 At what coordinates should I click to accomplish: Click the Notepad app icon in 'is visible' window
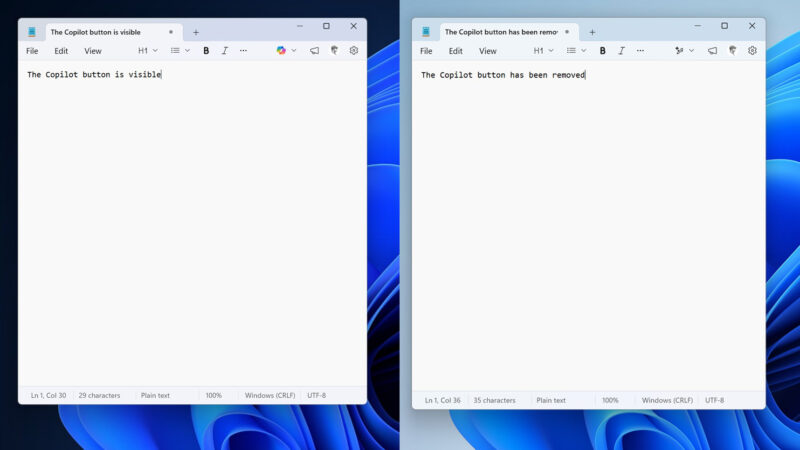[32, 32]
